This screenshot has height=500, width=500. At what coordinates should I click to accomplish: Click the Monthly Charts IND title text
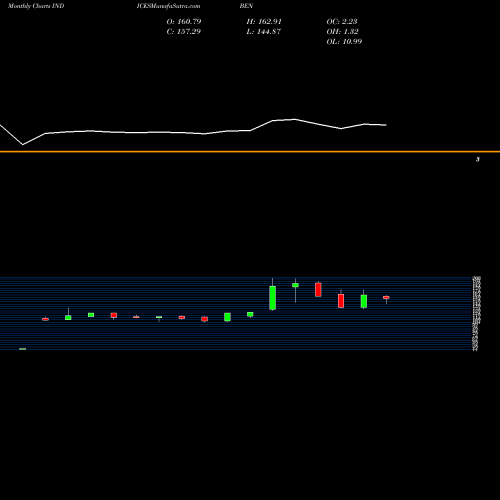click(x=36, y=6)
